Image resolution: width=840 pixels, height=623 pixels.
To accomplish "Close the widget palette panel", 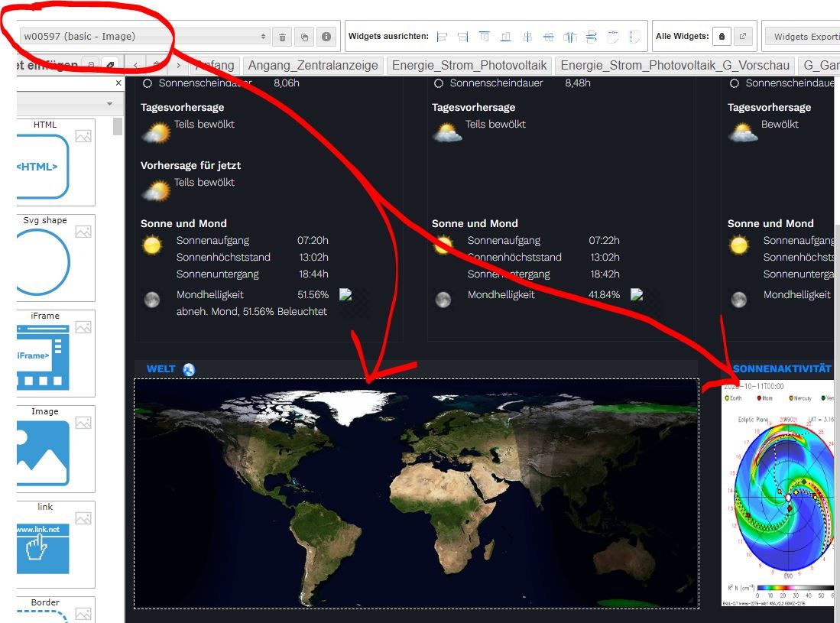I will click(x=118, y=83).
